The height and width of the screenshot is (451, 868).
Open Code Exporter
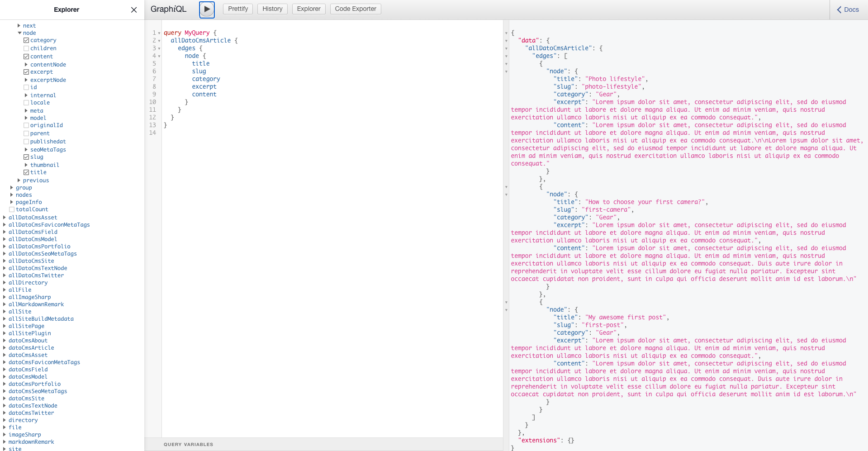[x=356, y=9]
